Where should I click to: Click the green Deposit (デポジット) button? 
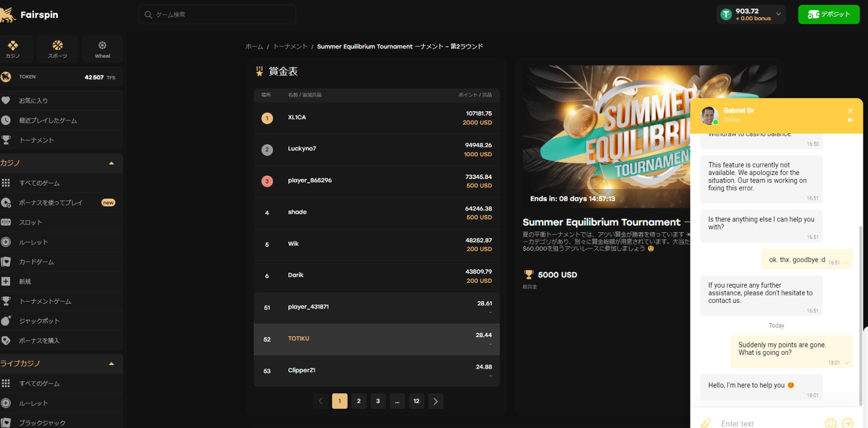pyautogui.click(x=829, y=14)
